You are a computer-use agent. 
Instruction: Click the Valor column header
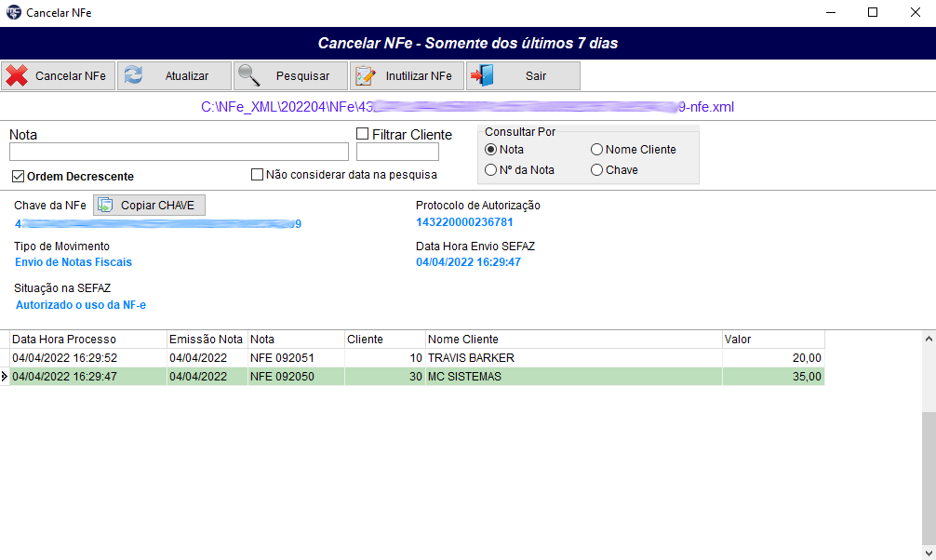tap(772, 340)
